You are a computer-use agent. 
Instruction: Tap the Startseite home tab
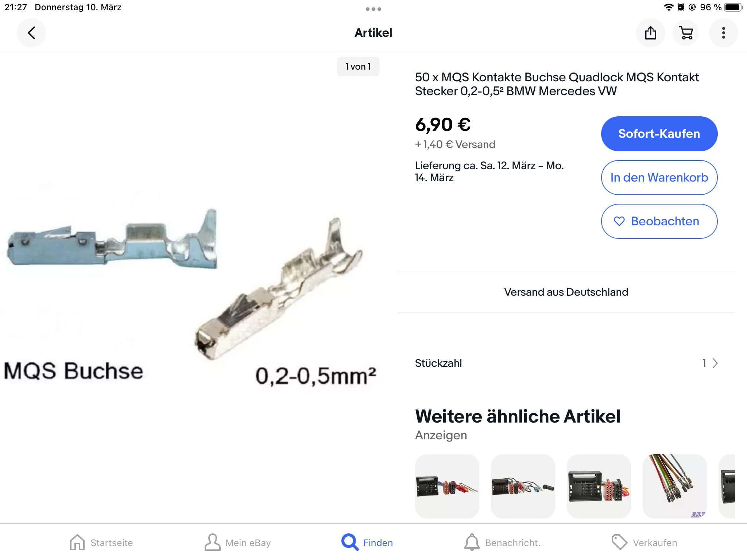101,542
